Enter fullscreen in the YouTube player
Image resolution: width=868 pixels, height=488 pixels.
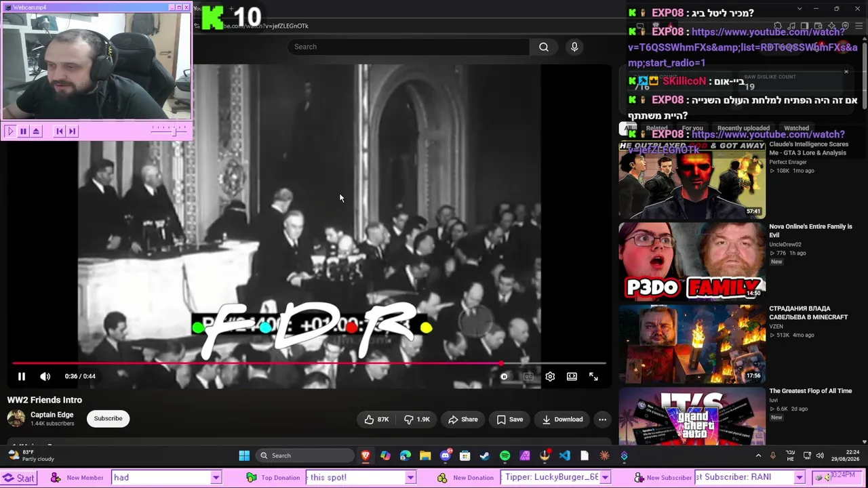click(x=593, y=376)
